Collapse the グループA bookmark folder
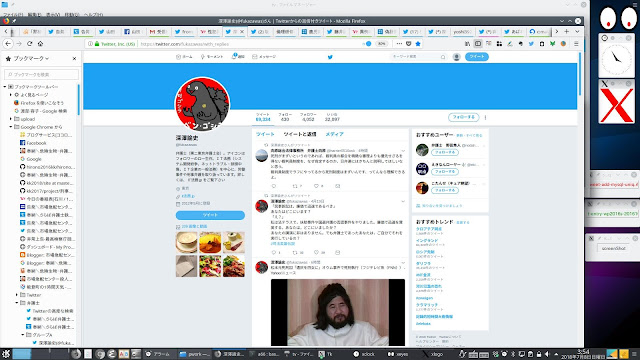The width and height of the screenshot is (640, 360). 23,335
